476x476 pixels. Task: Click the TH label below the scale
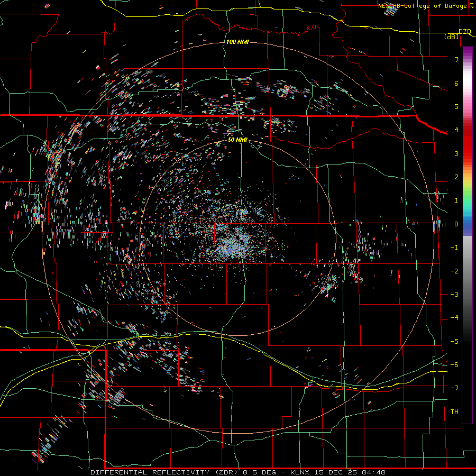(454, 412)
